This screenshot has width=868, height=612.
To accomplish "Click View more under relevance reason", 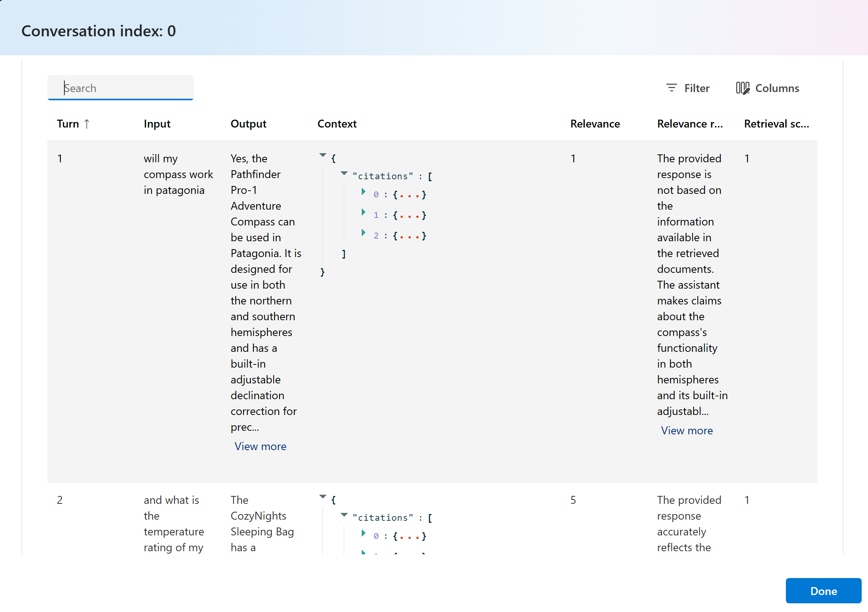I will (x=687, y=430).
